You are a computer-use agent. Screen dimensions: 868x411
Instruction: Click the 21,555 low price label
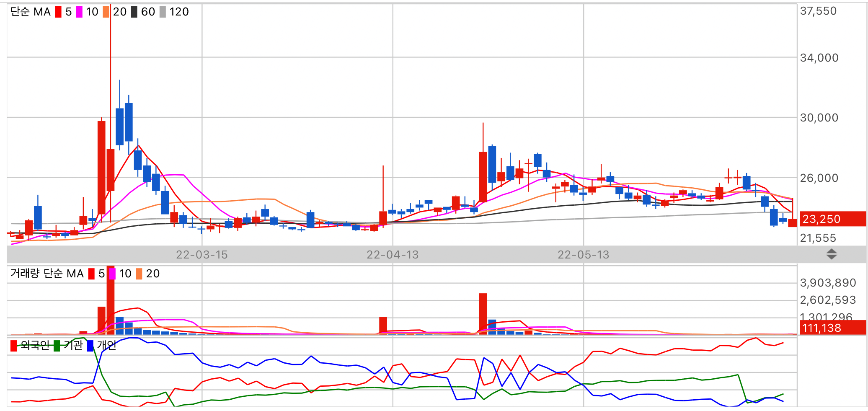818,238
